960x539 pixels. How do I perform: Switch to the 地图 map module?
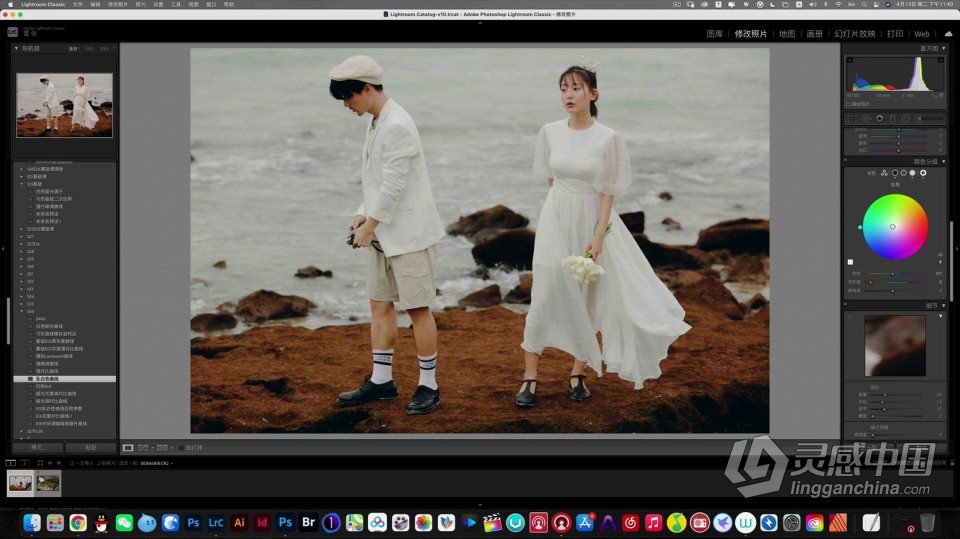787,34
